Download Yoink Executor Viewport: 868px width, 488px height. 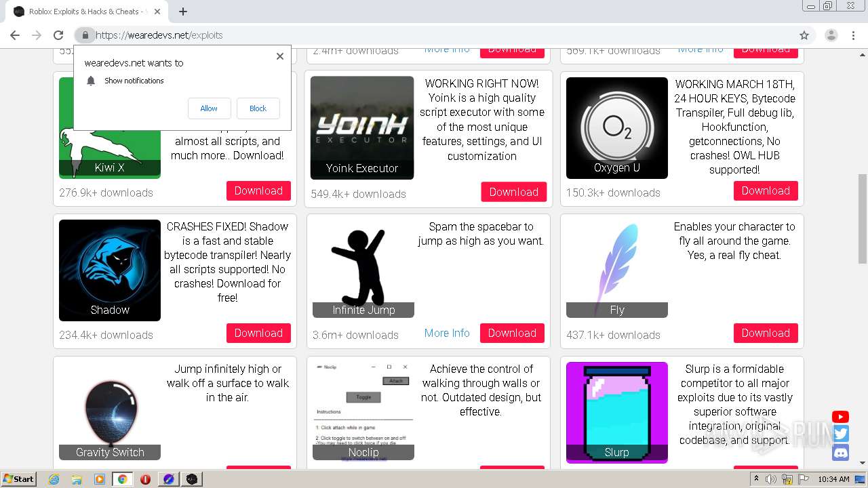pos(513,192)
